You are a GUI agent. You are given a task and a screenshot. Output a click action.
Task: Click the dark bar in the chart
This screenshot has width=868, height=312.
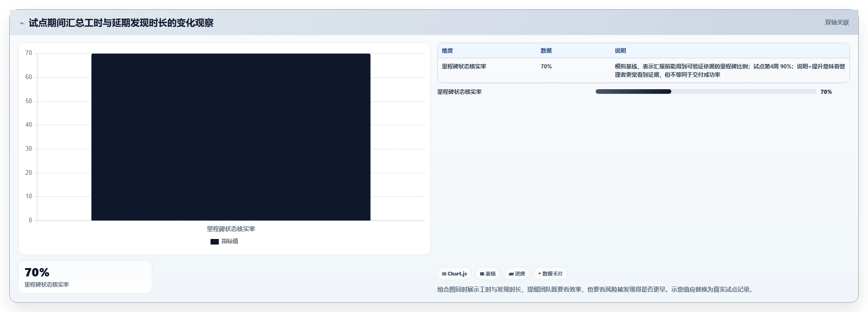click(231, 137)
